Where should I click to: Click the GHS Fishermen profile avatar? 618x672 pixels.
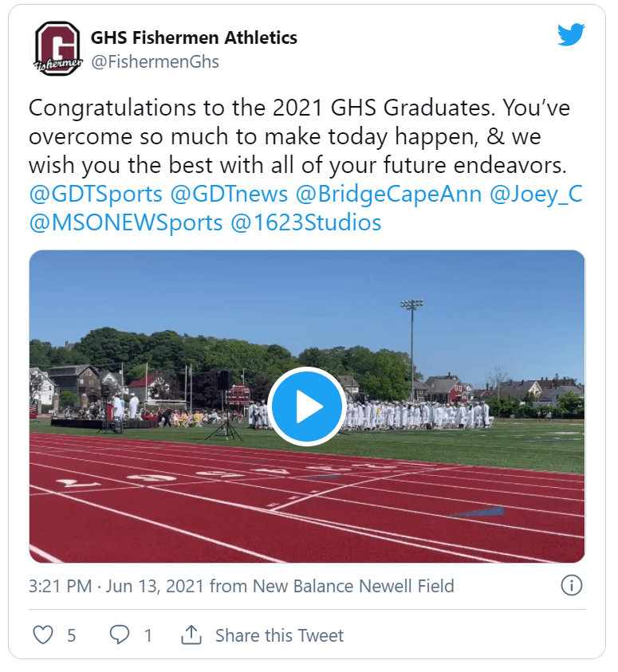tap(56, 49)
